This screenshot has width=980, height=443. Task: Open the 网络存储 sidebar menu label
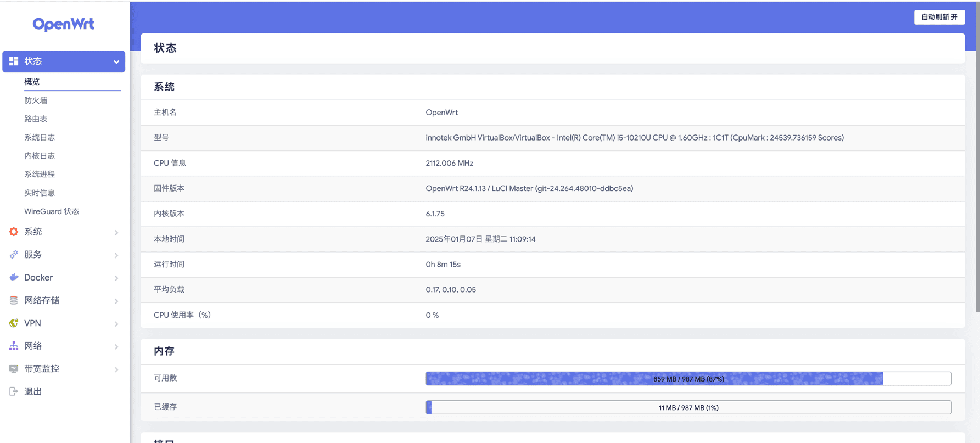42,300
